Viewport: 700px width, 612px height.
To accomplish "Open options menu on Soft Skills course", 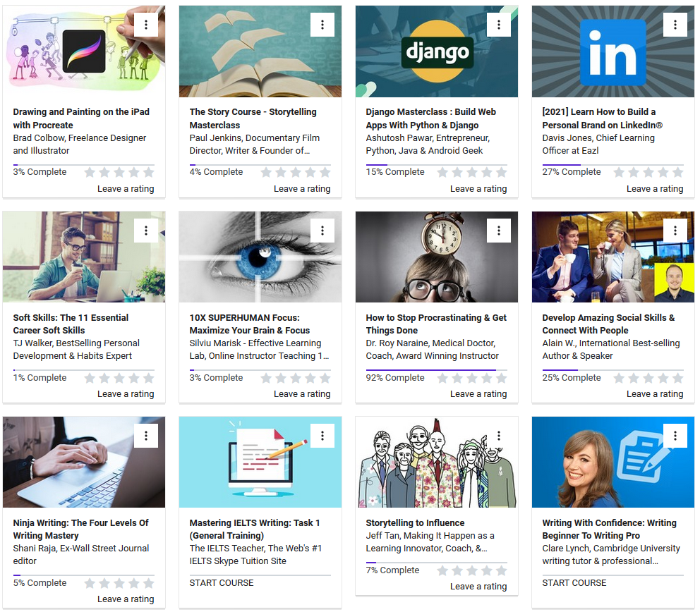I will [146, 230].
